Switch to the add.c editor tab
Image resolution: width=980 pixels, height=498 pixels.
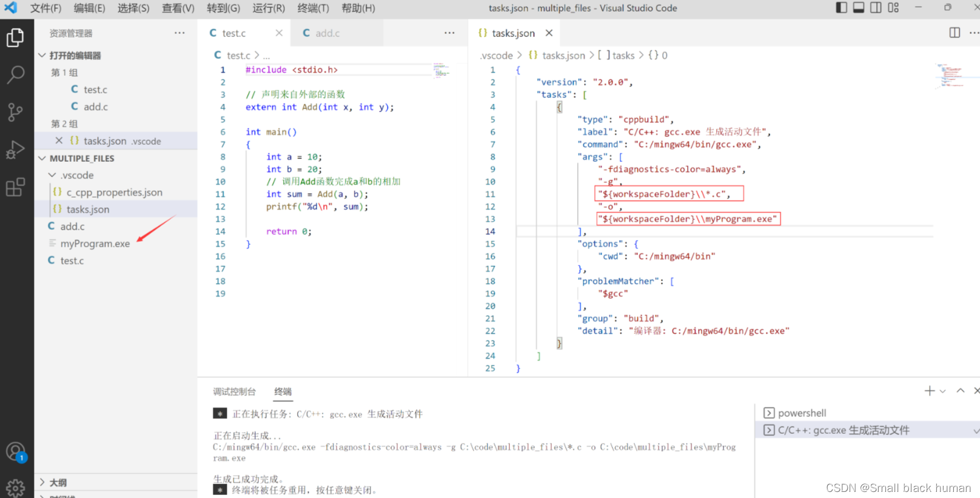pyautogui.click(x=327, y=33)
